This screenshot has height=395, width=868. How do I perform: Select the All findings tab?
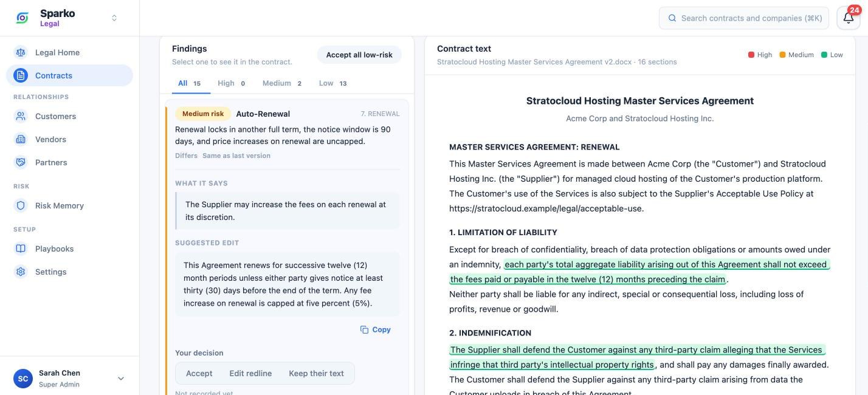[191, 83]
